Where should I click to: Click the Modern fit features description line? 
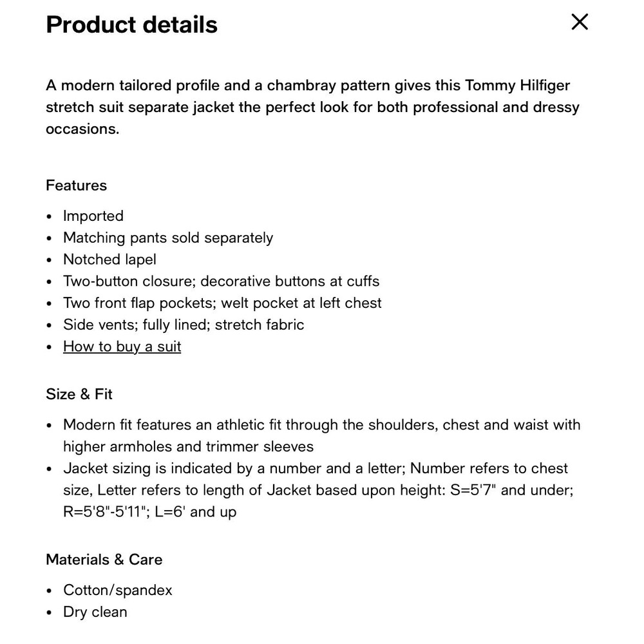[x=321, y=424]
